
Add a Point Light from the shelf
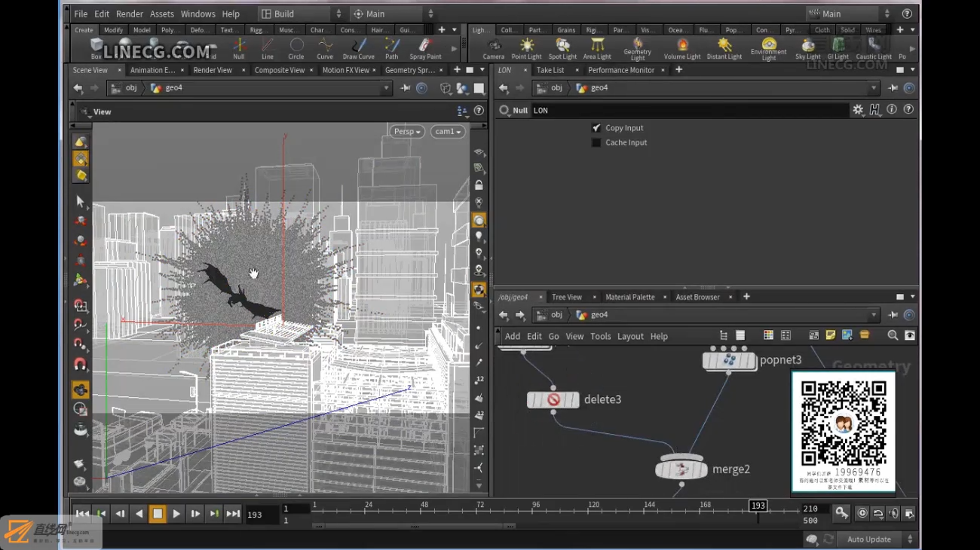click(526, 49)
